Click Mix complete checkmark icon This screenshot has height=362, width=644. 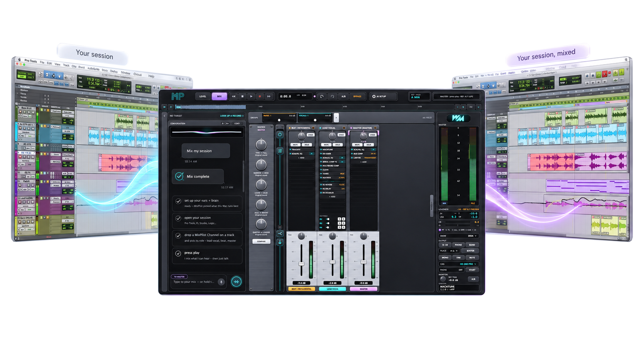179,176
